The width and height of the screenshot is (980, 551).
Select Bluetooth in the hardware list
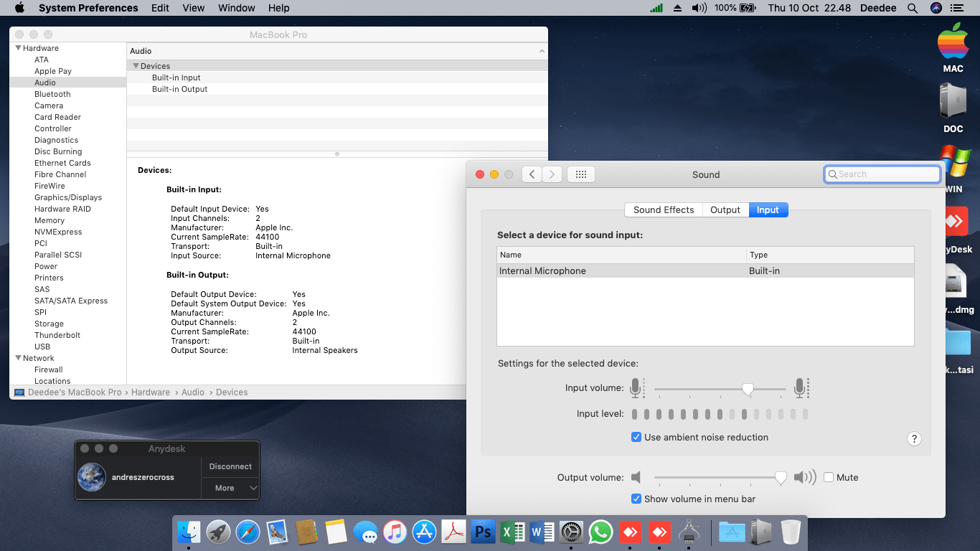pos(52,94)
